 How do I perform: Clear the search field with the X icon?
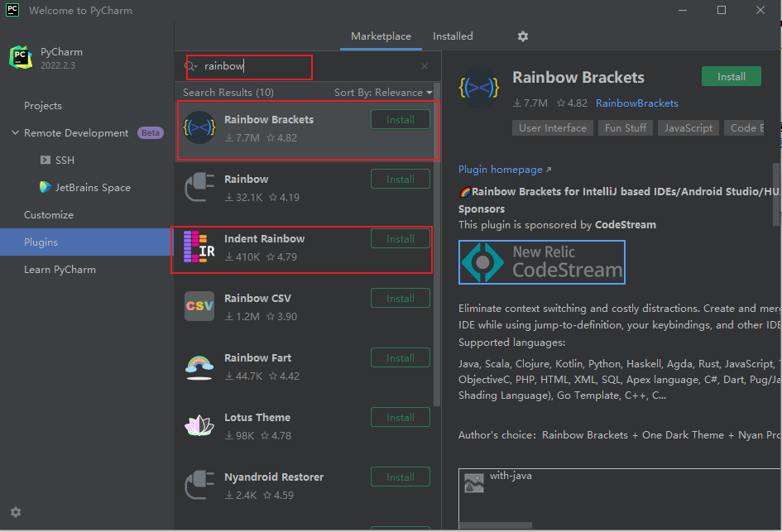(425, 66)
